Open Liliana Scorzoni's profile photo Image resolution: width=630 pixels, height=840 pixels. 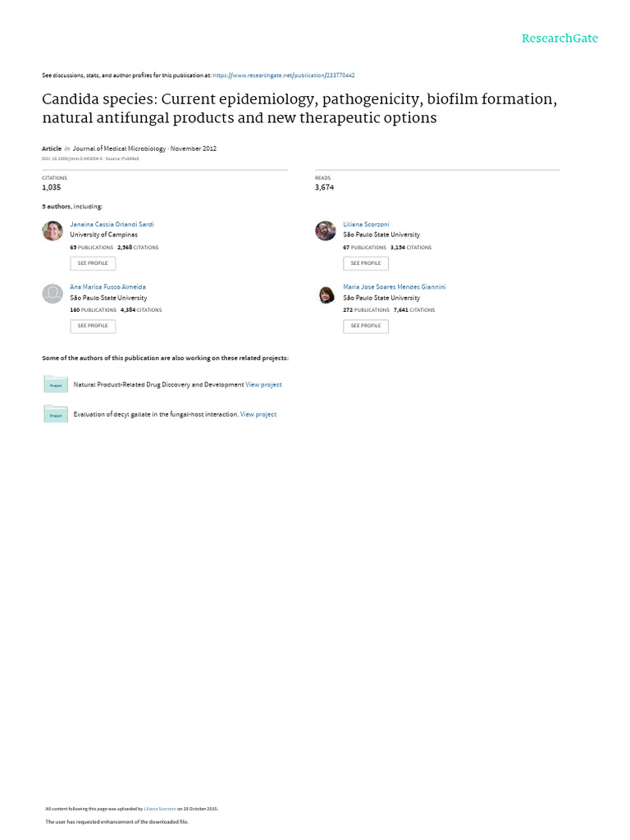point(325,231)
